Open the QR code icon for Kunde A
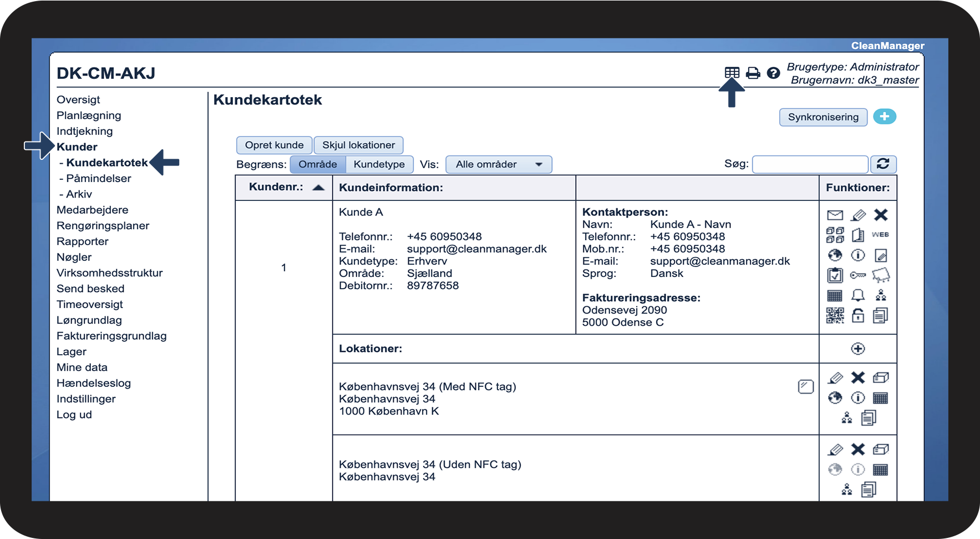This screenshot has width=980, height=539. click(x=835, y=316)
